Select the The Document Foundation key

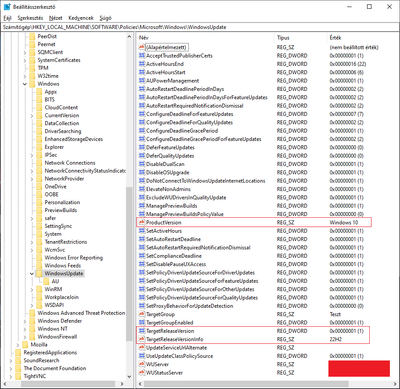pos(55,368)
